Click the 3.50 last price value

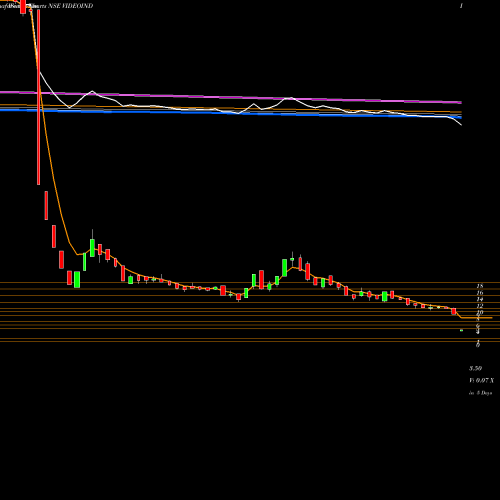(x=475, y=369)
